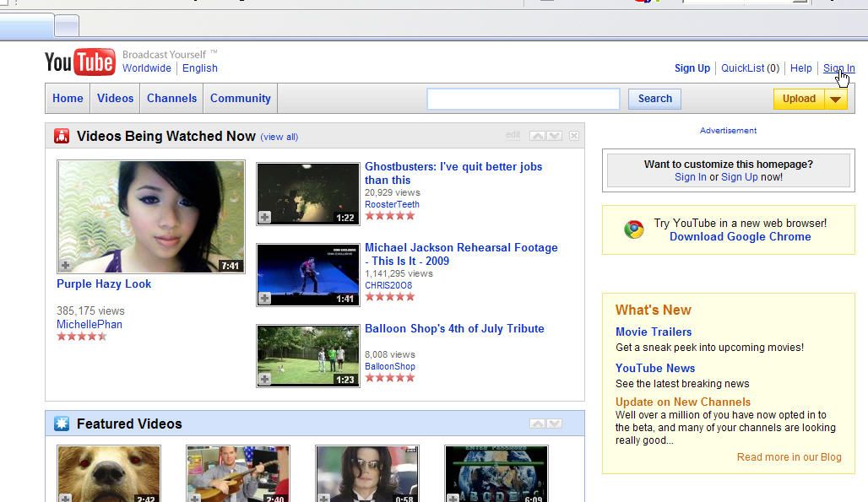Open the guitar player featured video thumbnail
The height and width of the screenshot is (502, 868).
pos(238,474)
